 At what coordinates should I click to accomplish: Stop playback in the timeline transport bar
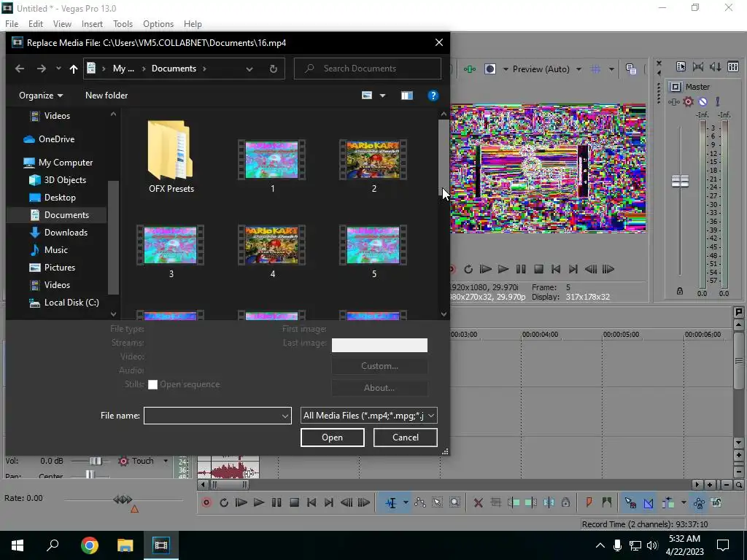pos(294,502)
